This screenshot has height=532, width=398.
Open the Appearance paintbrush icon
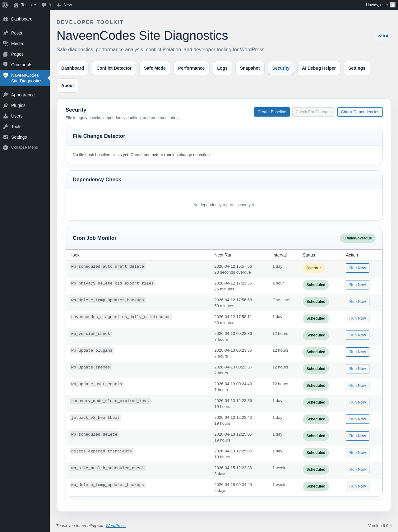pos(6,95)
